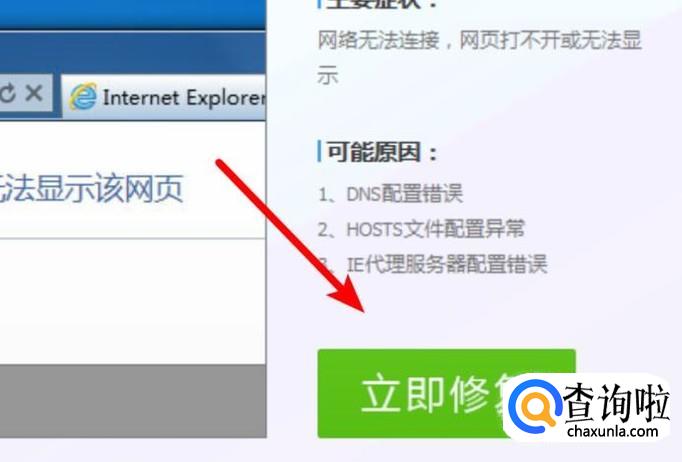Click the 无法显示该网页 error heading
The height and width of the screenshot is (462, 682).
click(x=90, y=188)
